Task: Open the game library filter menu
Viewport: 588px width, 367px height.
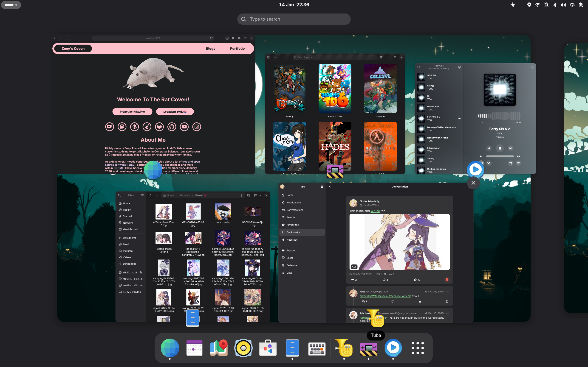Action: point(381,57)
